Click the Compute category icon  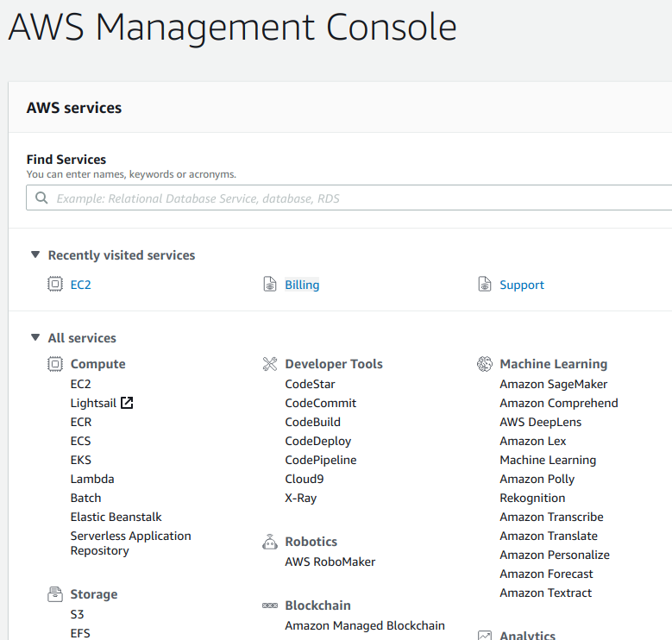tap(55, 364)
